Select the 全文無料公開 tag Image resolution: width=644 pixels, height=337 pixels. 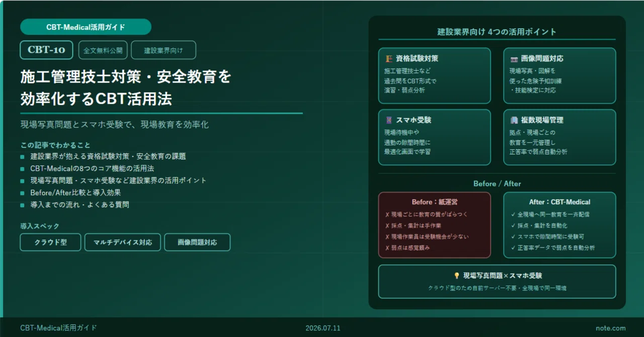(x=103, y=50)
